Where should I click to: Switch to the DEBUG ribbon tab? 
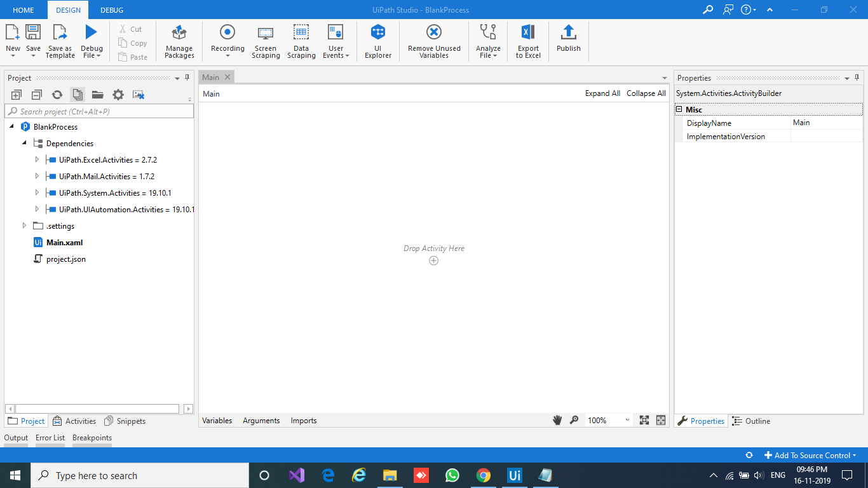pos(112,10)
